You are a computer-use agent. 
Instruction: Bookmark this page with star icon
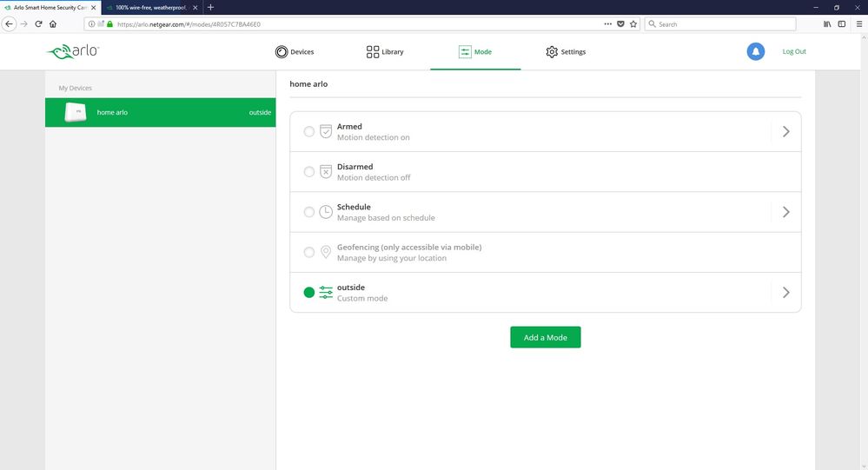click(x=633, y=23)
